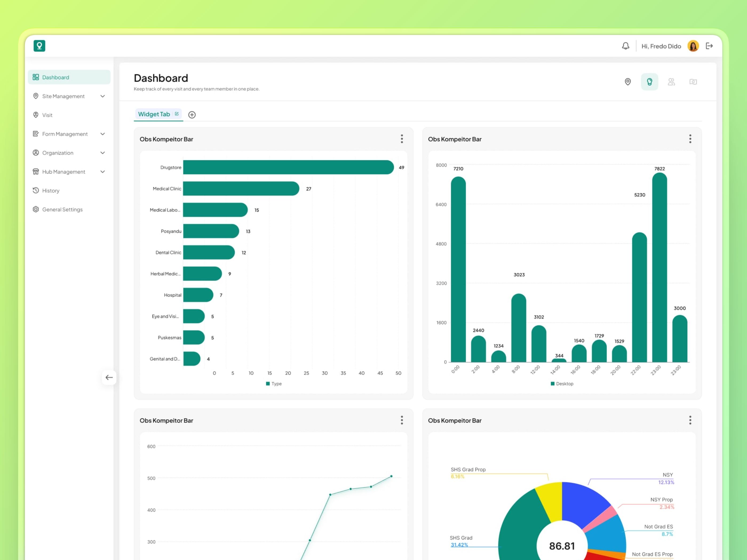
Task: Click the 3023 column bar
Action: [x=519, y=328]
